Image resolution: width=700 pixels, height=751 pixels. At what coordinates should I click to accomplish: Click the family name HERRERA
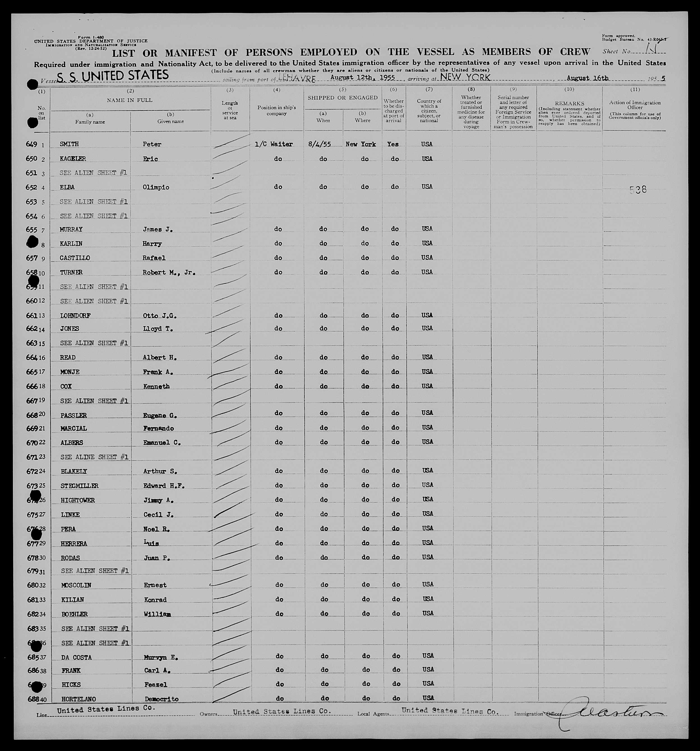[x=74, y=544]
